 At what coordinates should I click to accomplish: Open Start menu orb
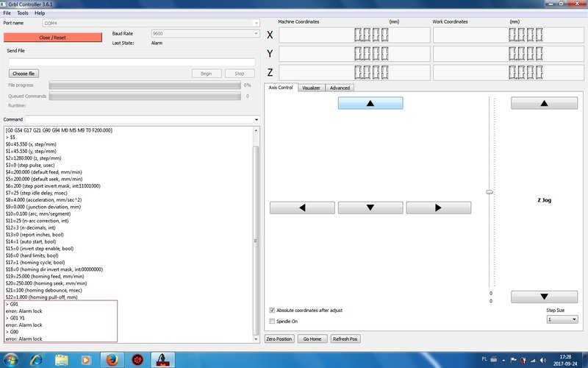[11, 360]
